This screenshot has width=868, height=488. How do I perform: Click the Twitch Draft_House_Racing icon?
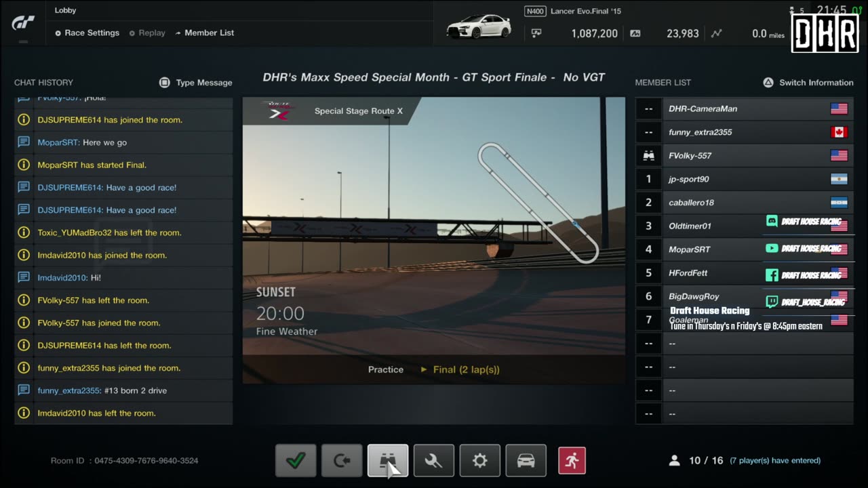(772, 302)
